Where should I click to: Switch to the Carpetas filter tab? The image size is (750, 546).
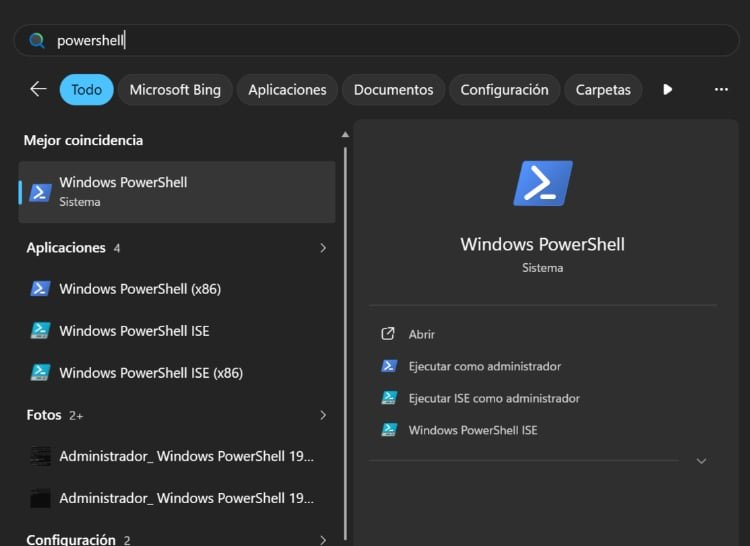[x=603, y=89]
